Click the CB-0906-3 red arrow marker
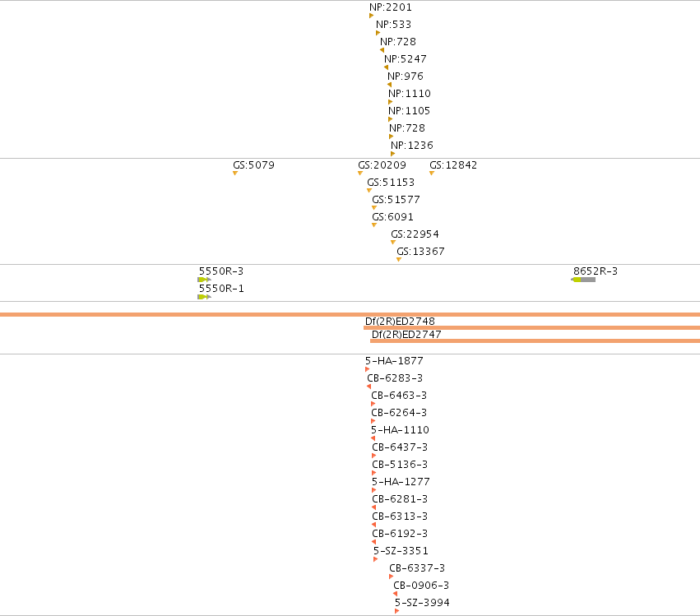Viewport: 700px width, 616px height. click(395, 594)
